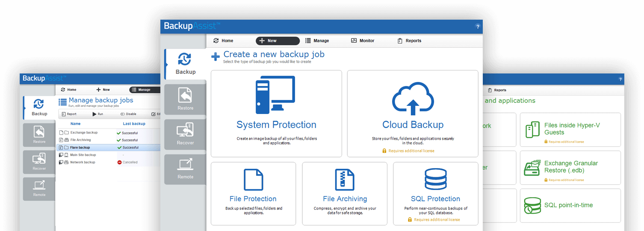Screen dimensions: 644x231
Task: Click SQL point-in-time database icon
Action: (532, 205)
